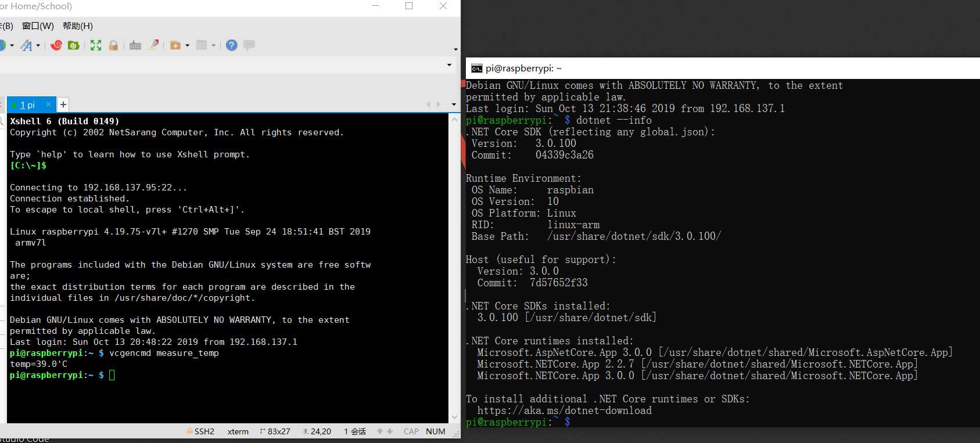
Task: Click up arrow of Xshell terminal scrollbar
Action: tap(454, 118)
